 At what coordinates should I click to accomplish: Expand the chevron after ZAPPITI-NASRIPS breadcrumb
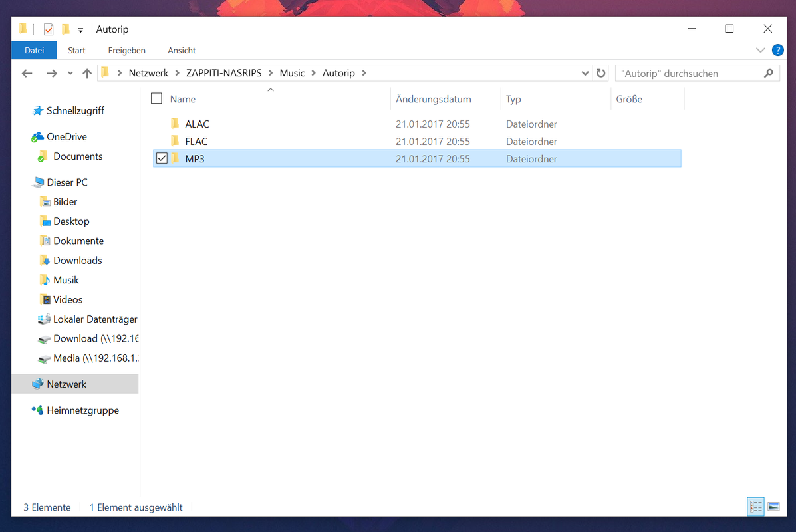(x=271, y=73)
